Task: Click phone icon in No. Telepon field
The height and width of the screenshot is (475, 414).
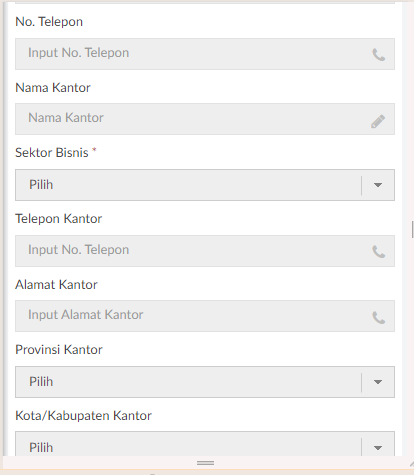Action: pos(378,55)
